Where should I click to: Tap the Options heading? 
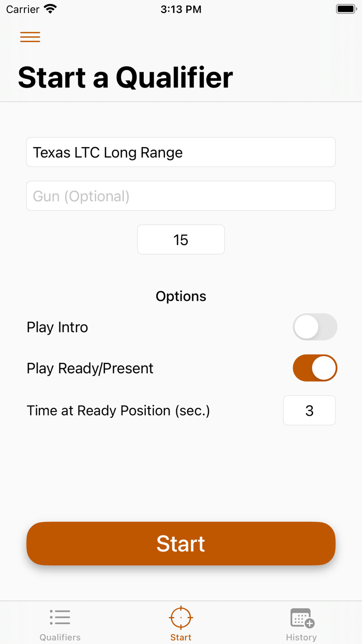[181, 296]
